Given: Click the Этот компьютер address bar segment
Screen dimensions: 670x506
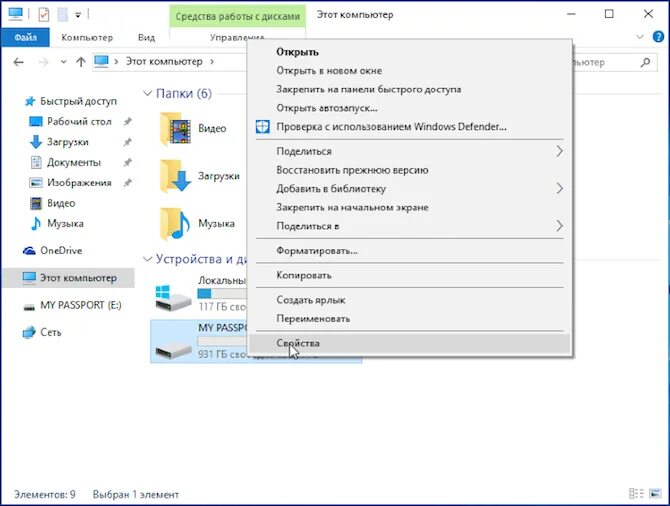Looking at the screenshot, I should (164, 62).
